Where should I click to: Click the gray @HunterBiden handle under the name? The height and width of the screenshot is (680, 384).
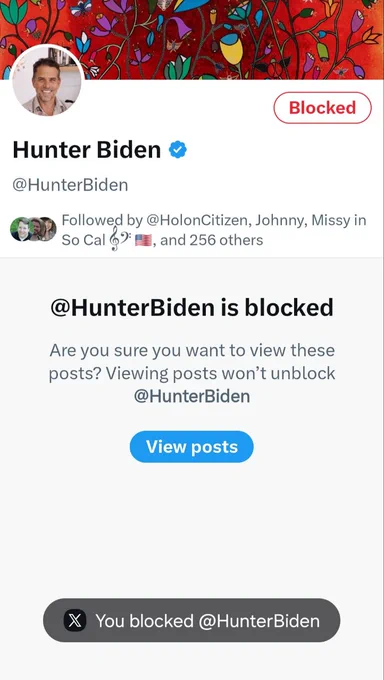tap(70, 185)
